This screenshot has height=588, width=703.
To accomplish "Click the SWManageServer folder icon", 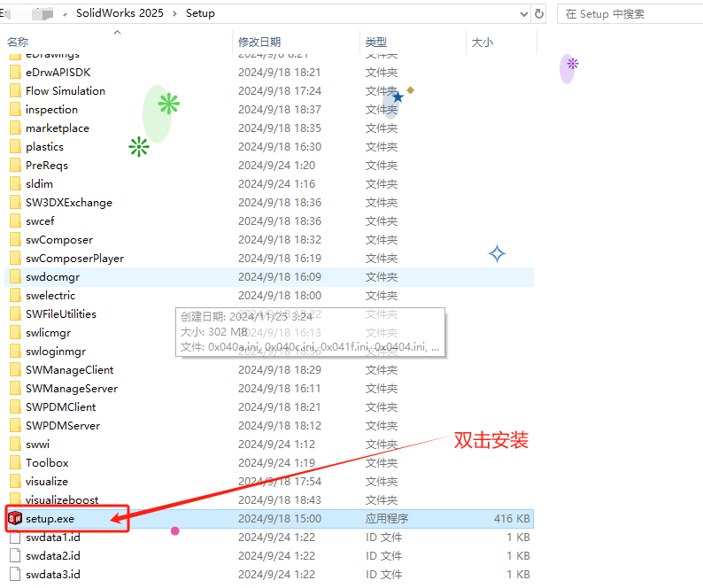I will pos(15,389).
